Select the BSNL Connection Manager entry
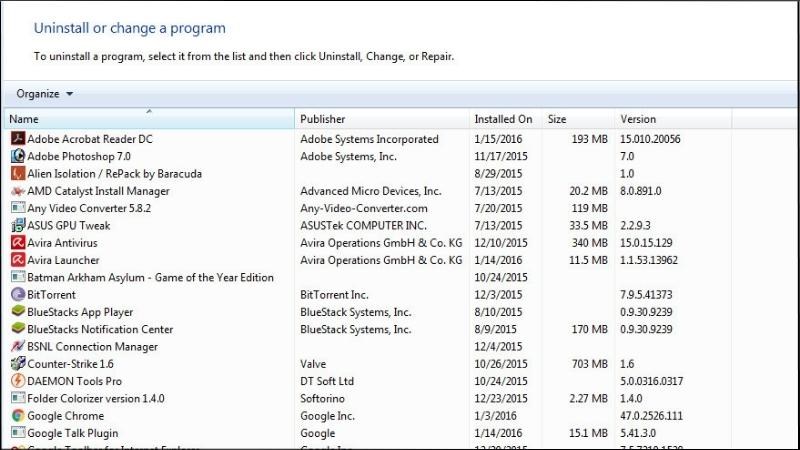This screenshot has height=450, width=800. 92,347
